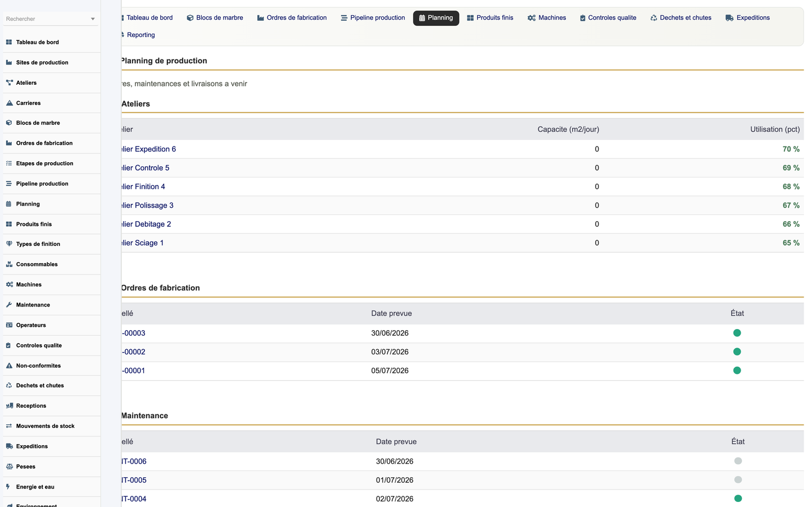
Task: Click the Maintenance wrench icon
Action: (x=9, y=305)
